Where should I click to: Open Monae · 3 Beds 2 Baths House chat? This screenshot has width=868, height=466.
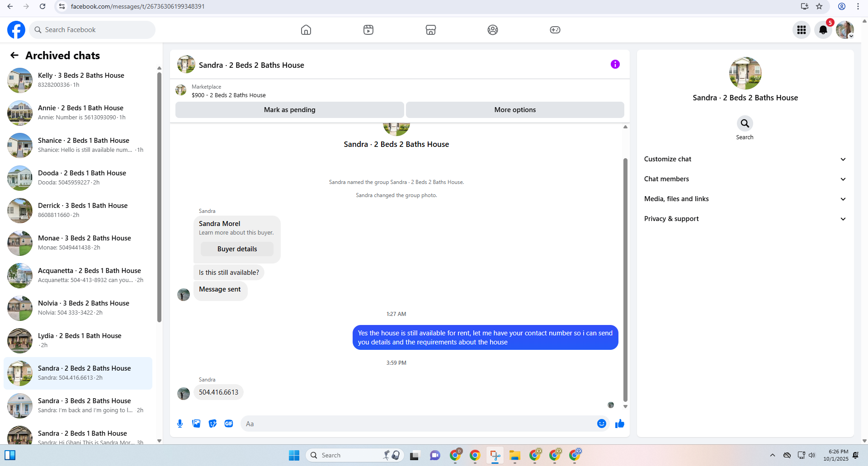click(x=78, y=243)
